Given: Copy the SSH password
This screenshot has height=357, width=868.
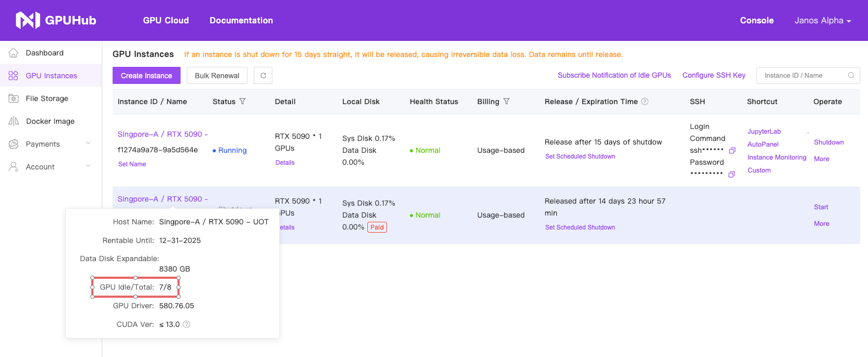Looking at the screenshot, I should [732, 175].
